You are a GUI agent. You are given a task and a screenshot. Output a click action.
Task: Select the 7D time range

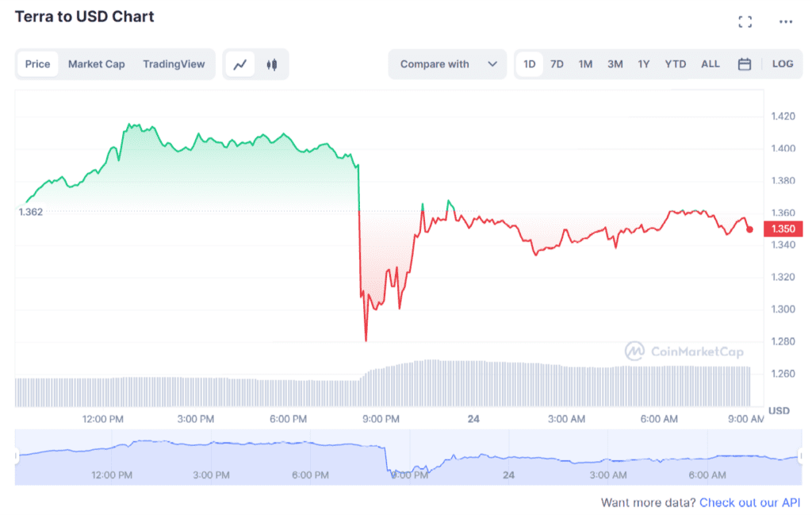[x=557, y=64]
